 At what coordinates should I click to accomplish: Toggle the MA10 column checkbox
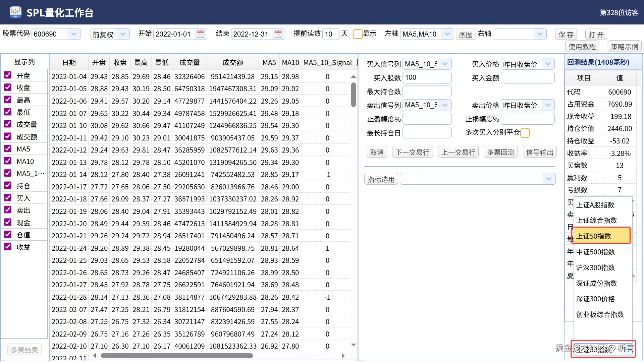pyautogui.click(x=8, y=161)
